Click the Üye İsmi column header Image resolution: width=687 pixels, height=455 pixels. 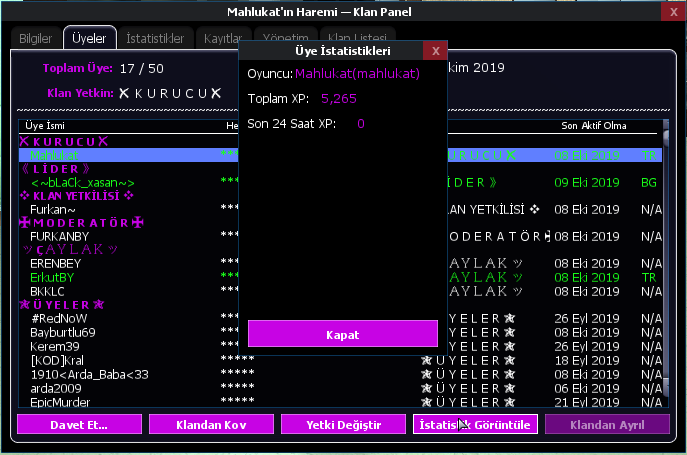(45, 126)
